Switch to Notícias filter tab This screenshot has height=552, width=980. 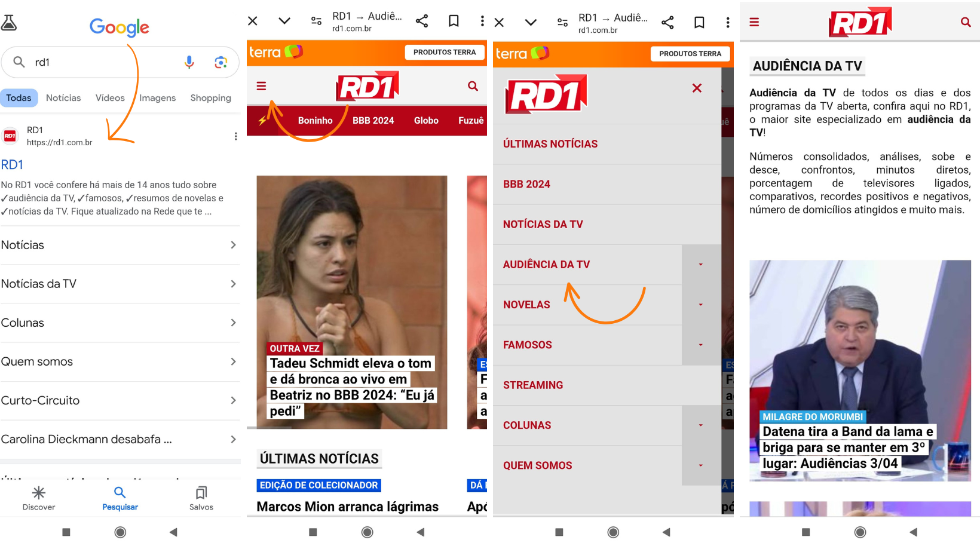point(63,98)
